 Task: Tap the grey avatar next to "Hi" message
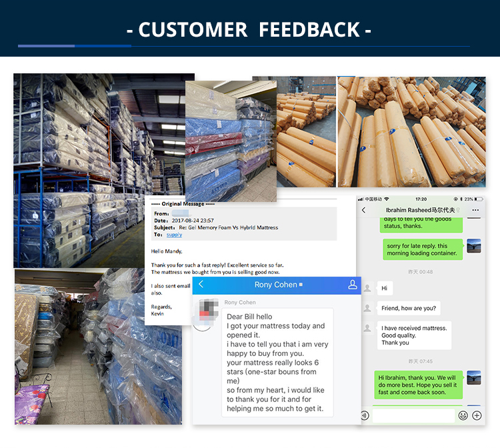[367, 288]
